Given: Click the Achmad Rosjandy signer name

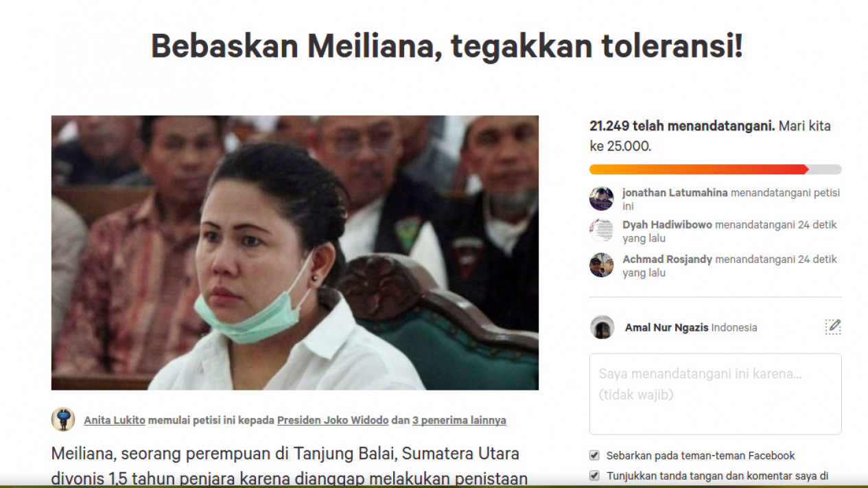Looking at the screenshot, I should [x=668, y=259].
